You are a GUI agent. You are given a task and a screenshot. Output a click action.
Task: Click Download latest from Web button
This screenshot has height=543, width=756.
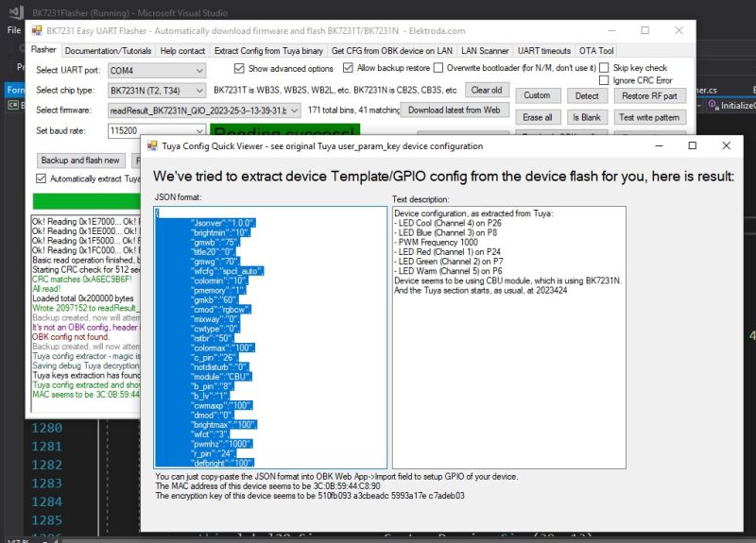coord(455,110)
